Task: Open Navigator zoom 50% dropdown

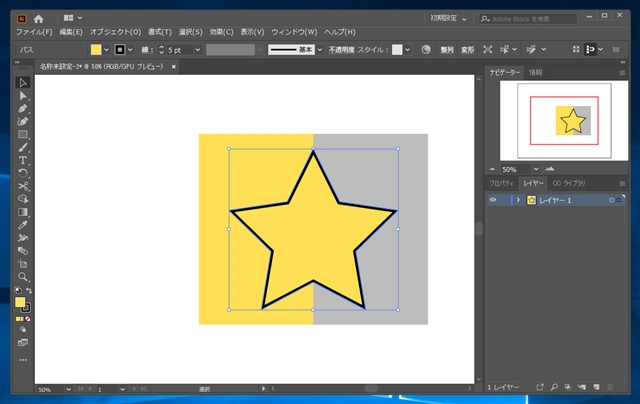Action: 536,169
